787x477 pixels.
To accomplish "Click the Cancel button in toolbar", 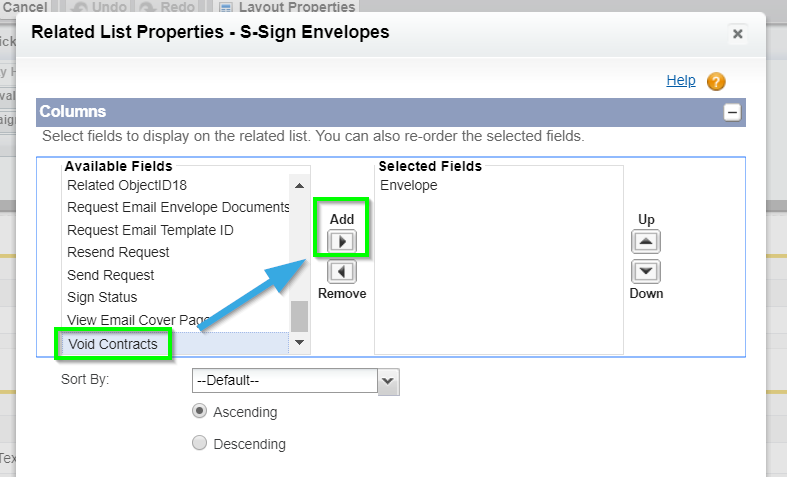I will 25,7.
